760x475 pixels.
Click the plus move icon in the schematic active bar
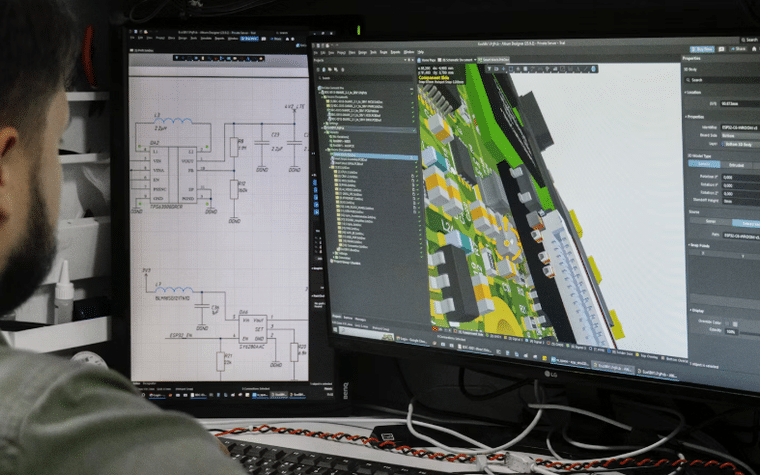click(183, 58)
